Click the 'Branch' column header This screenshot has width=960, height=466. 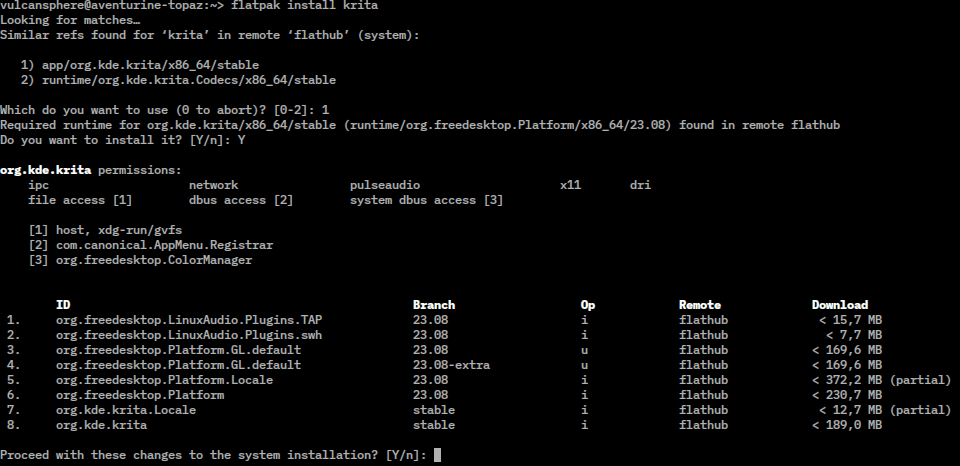pyautogui.click(x=434, y=304)
